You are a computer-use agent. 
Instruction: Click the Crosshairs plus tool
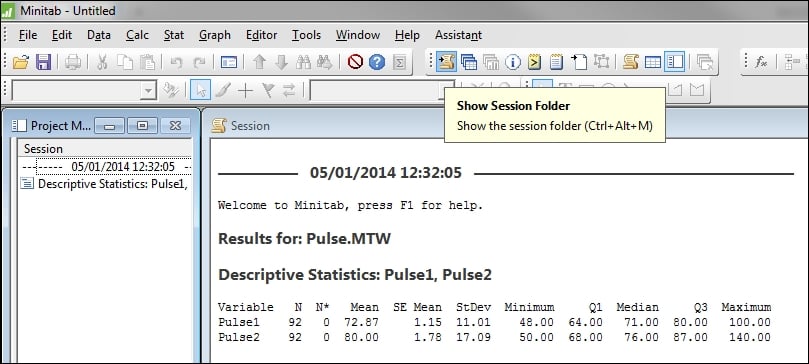point(245,90)
